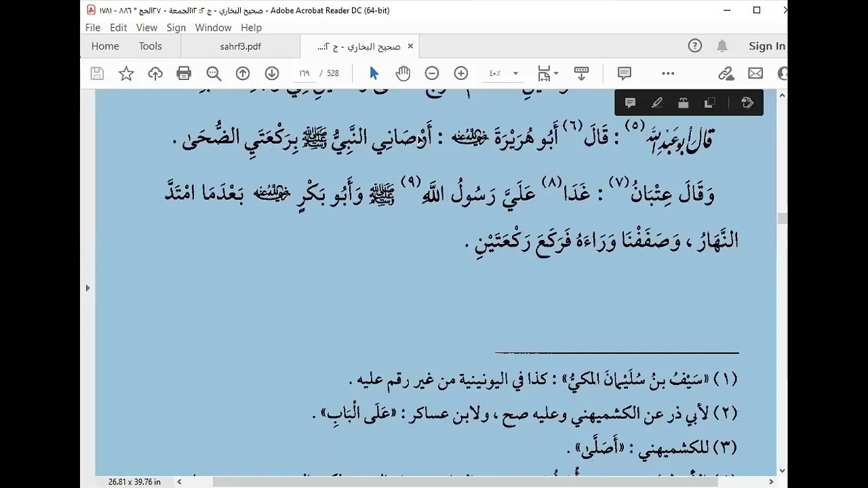Click the Sign In link
This screenshot has height=488, width=868.
767,46
